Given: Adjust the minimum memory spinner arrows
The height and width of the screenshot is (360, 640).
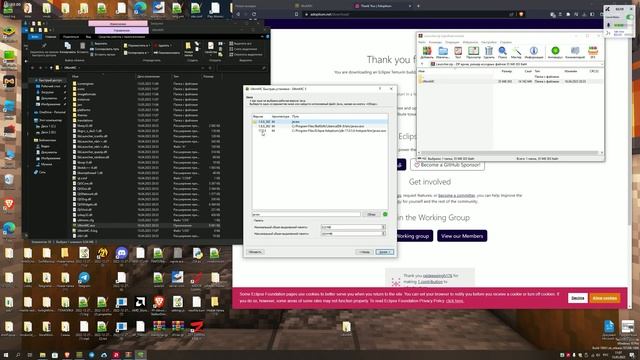Looking at the screenshot, I should pos(383,227).
